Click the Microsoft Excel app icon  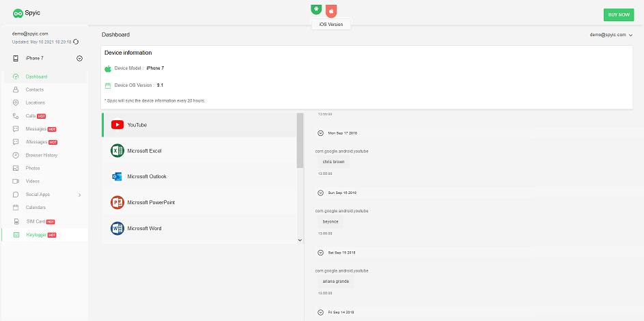point(117,151)
